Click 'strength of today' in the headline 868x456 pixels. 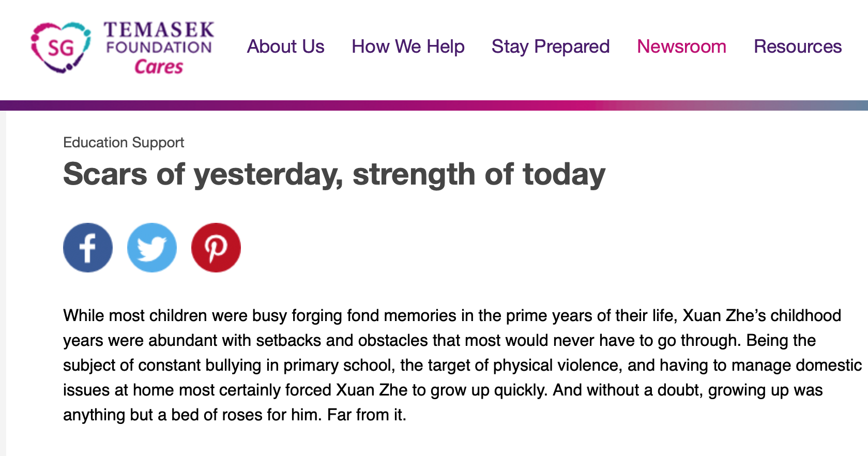point(479,174)
